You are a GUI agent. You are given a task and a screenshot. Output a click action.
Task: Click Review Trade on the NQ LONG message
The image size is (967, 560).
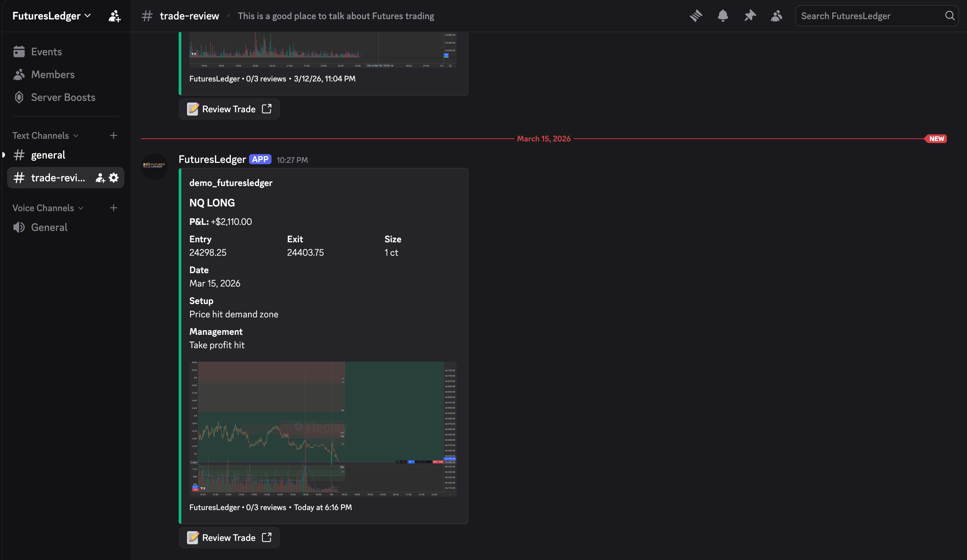coord(229,537)
